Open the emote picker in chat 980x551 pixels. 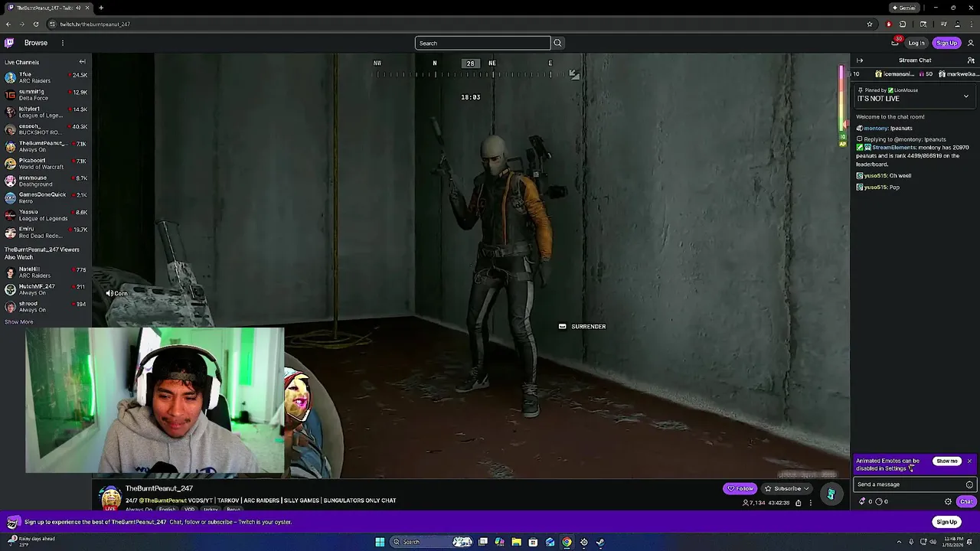[x=969, y=484]
